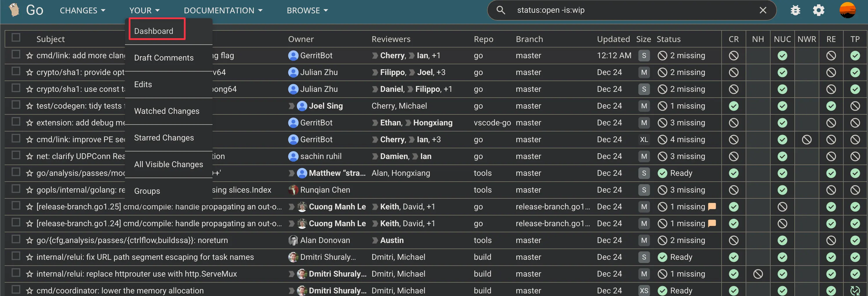
Task: Open the settings gear icon
Action: [818, 10]
